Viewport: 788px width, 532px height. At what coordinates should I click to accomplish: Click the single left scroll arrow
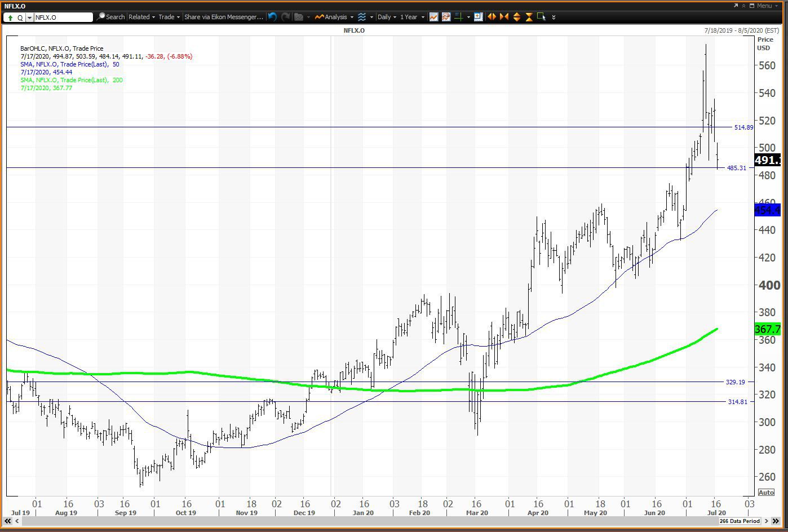tap(16, 521)
